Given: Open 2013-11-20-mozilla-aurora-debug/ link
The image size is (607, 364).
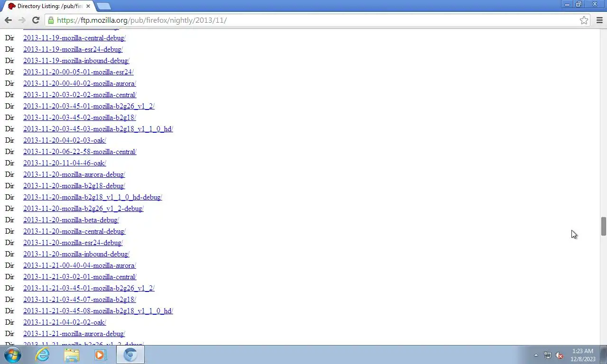Looking at the screenshot, I should (x=74, y=174).
